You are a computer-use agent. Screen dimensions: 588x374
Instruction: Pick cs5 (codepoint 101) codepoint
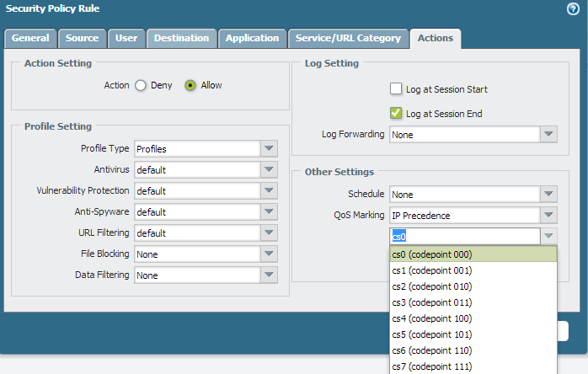(432, 334)
